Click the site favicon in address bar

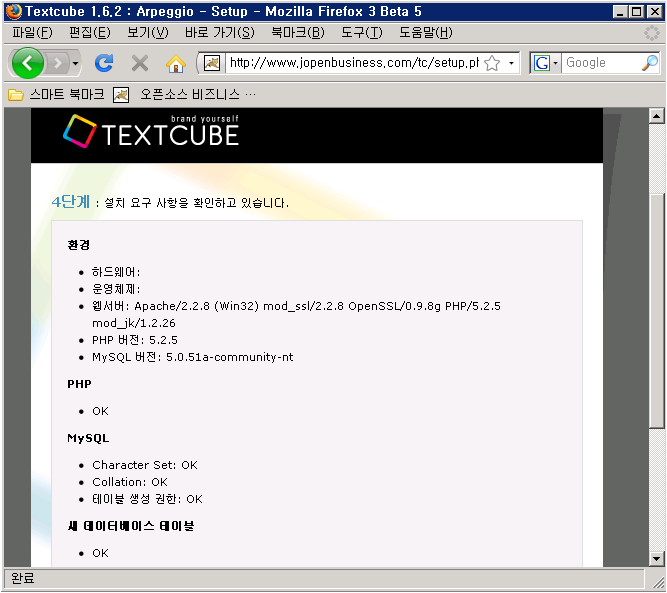tap(212, 63)
